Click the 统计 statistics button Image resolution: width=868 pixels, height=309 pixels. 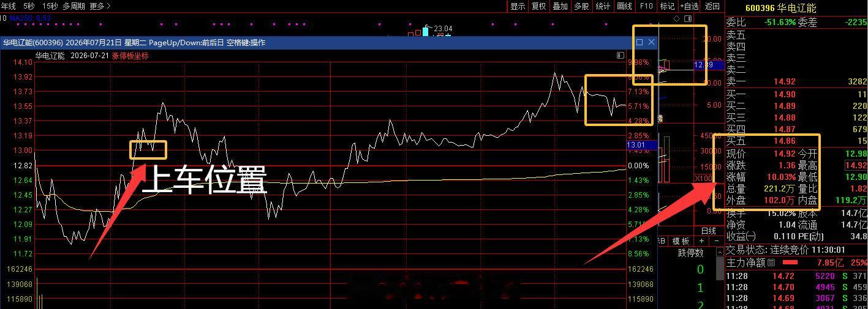[603, 6]
